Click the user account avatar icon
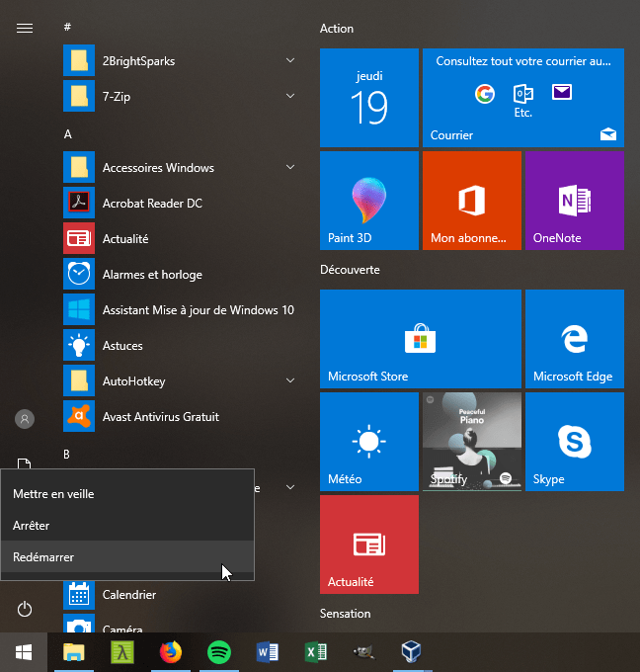This screenshot has width=640, height=672. click(25, 419)
